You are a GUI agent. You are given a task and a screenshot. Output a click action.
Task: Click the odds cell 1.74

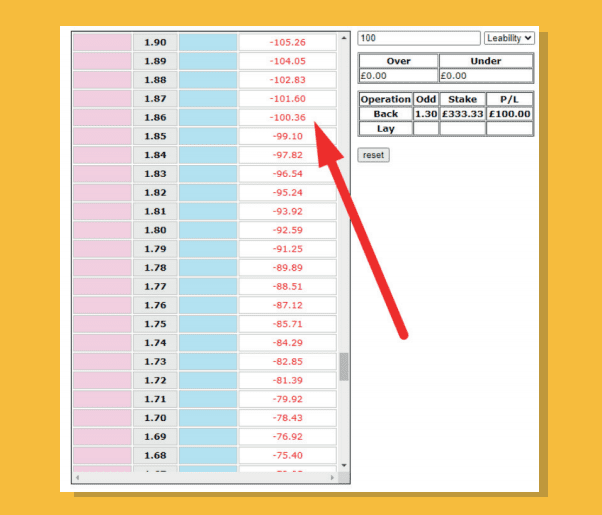point(155,343)
